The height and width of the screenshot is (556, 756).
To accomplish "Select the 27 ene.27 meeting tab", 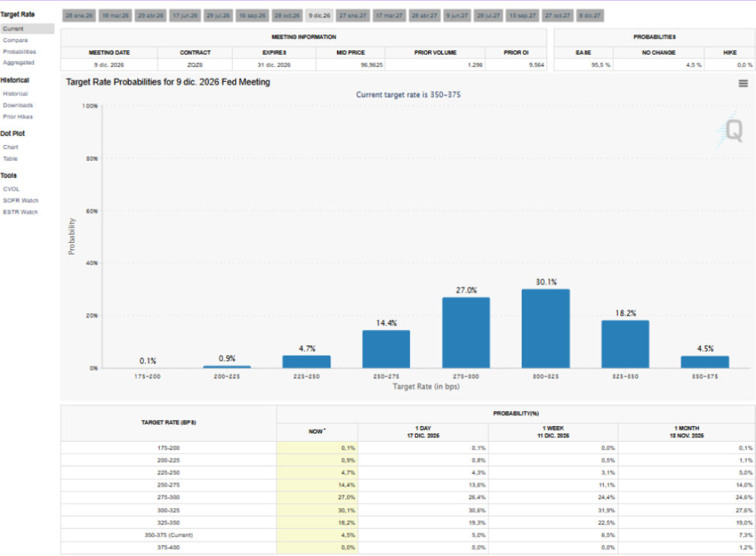I will click(x=352, y=15).
